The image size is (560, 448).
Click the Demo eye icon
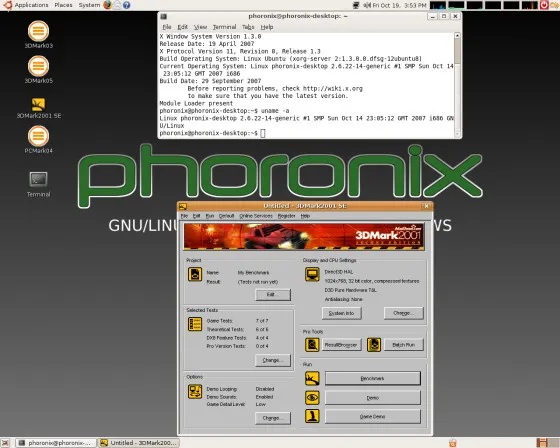tap(312, 398)
